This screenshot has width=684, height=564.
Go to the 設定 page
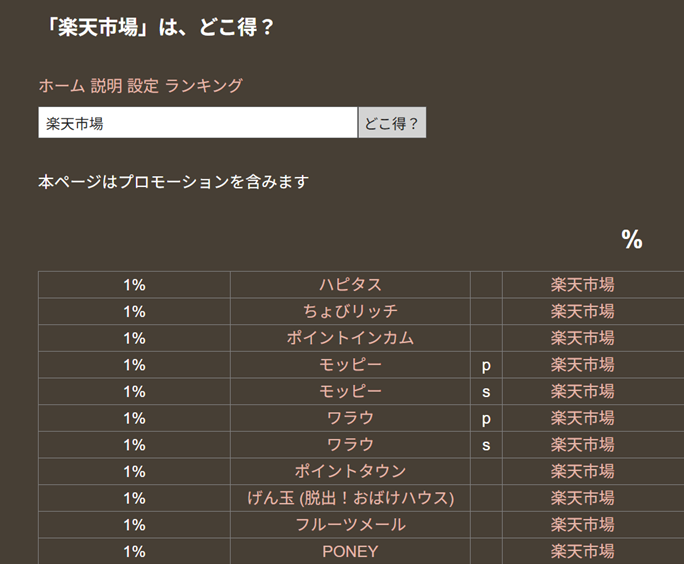pos(143,85)
